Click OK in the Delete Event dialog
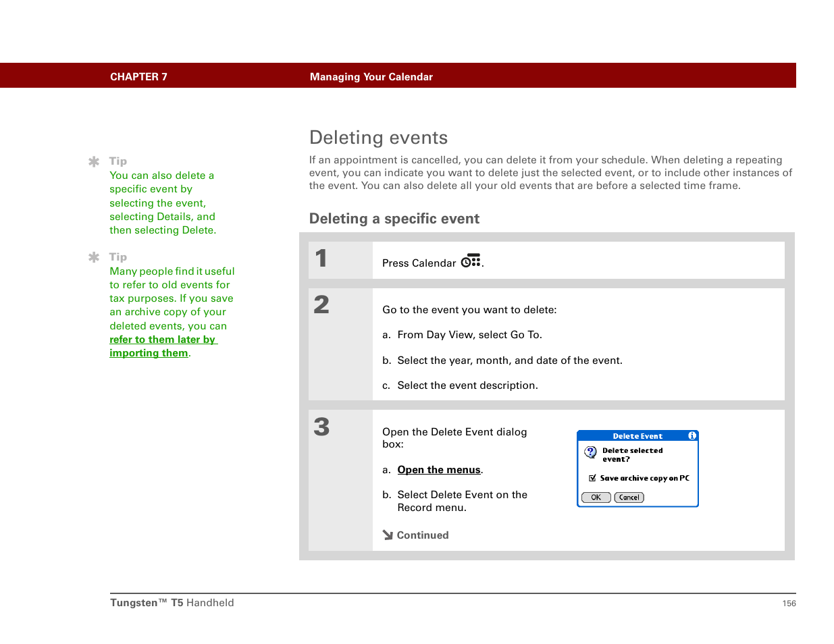Image resolution: width=834 pixels, height=644 pixels. coord(596,498)
